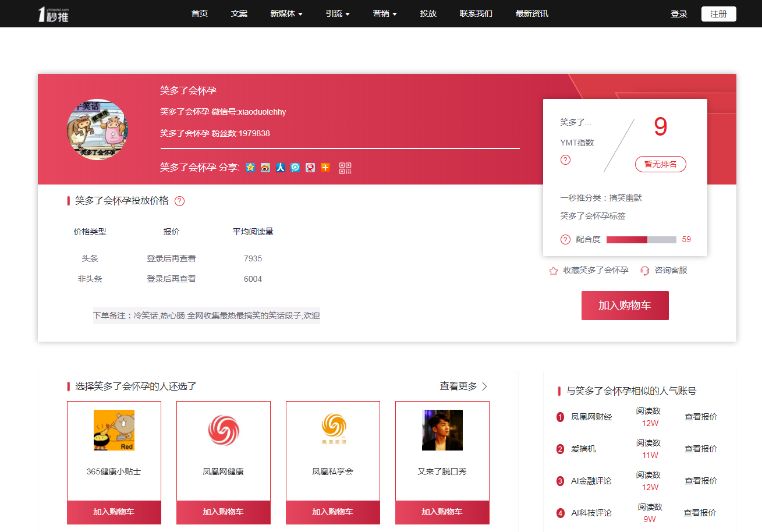Click 登录后再查看 in the 头条 row

click(x=171, y=258)
